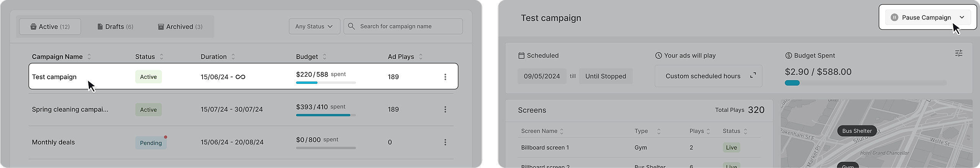The width and height of the screenshot is (980, 168).
Task: Click the Budget Spent progress bar
Action: [865, 83]
